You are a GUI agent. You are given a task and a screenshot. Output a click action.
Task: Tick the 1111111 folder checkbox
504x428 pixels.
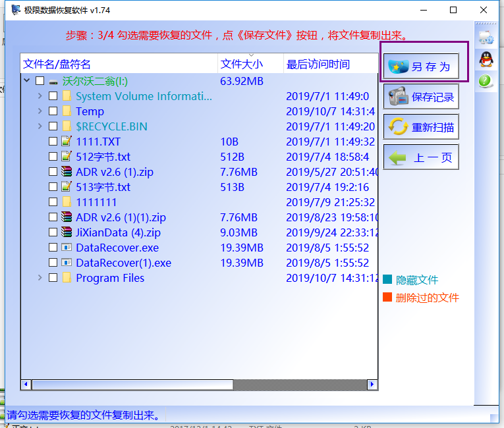click(x=53, y=201)
